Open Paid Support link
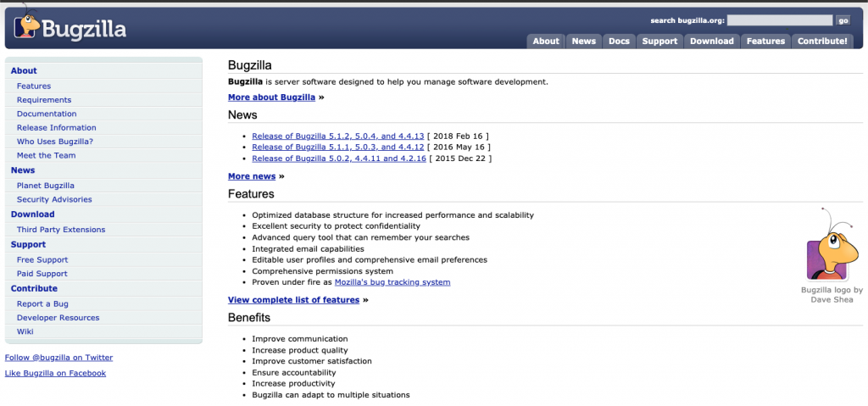This screenshot has height=406, width=868. click(42, 274)
